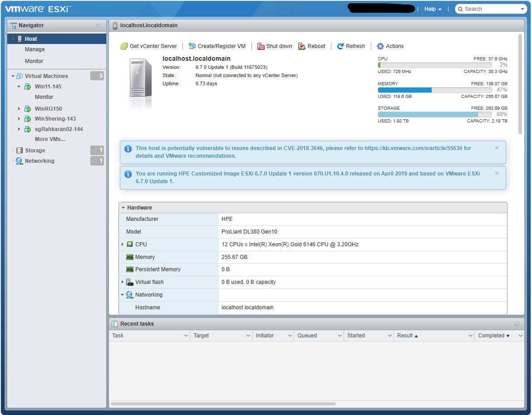Click the WinRG150 VM icon
The height and width of the screenshot is (415, 532).
pos(28,108)
